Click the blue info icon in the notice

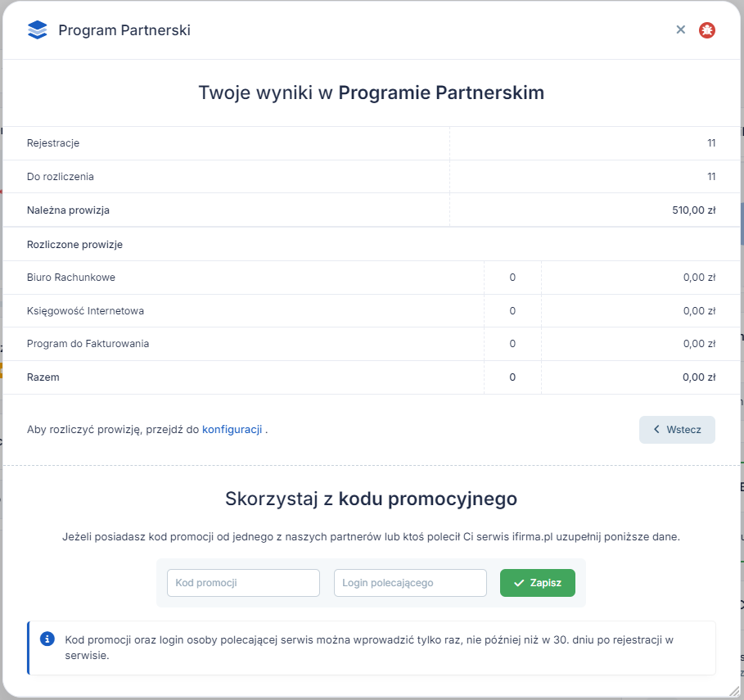tap(47, 639)
